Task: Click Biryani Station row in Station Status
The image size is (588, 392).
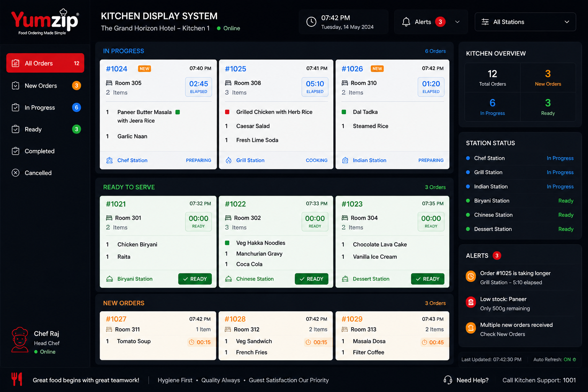Action: click(x=520, y=201)
